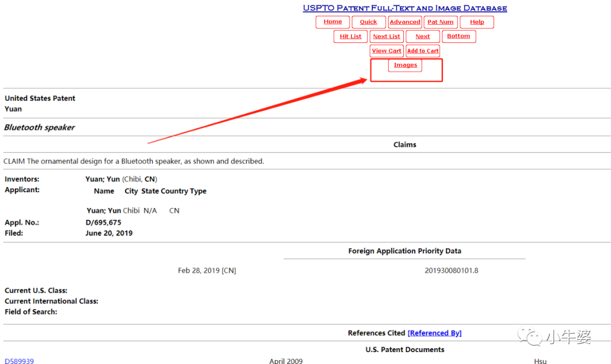
Task: Return to the Hit List
Action: point(350,37)
